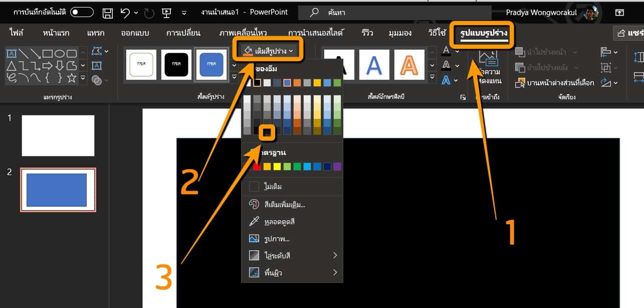Apply the white outlined shape style preset

click(140, 65)
